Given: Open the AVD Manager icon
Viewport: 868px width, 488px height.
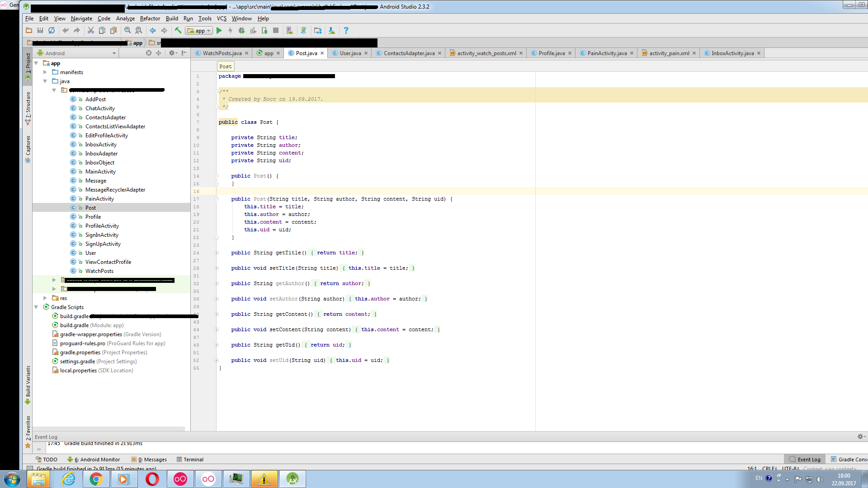Looking at the screenshot, I should [x=290, y=30].
